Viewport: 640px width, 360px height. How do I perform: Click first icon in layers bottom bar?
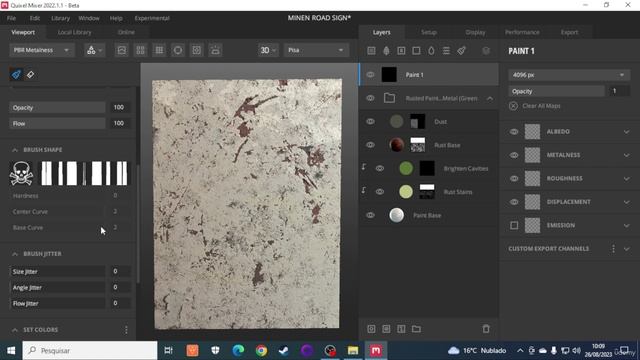tap(371, 329)
